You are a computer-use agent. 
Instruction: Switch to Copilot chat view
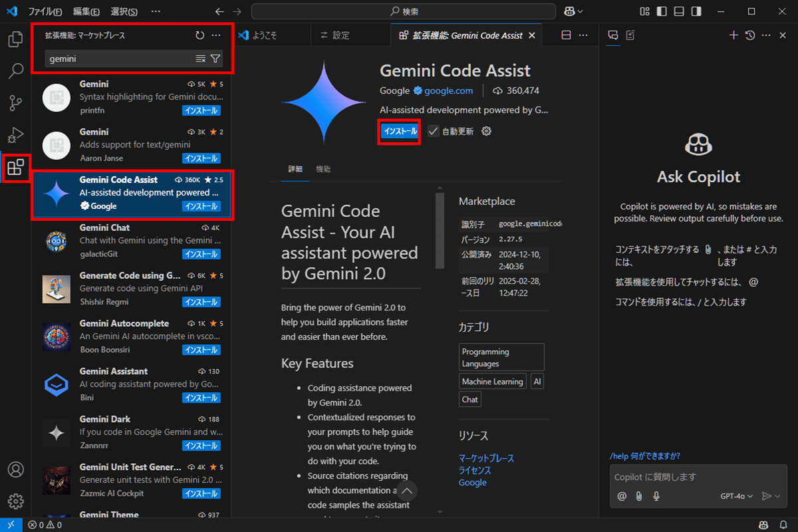(x=613, y=35)
